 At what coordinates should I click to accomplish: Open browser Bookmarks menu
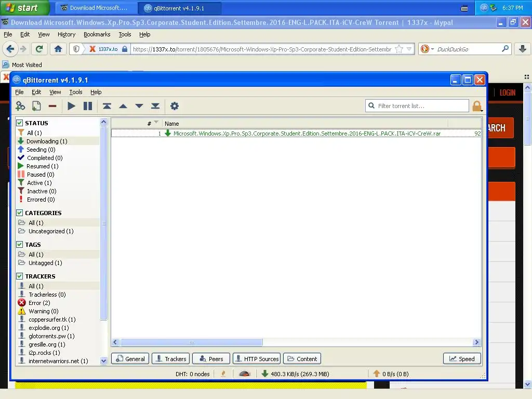[x=97, y=34]
